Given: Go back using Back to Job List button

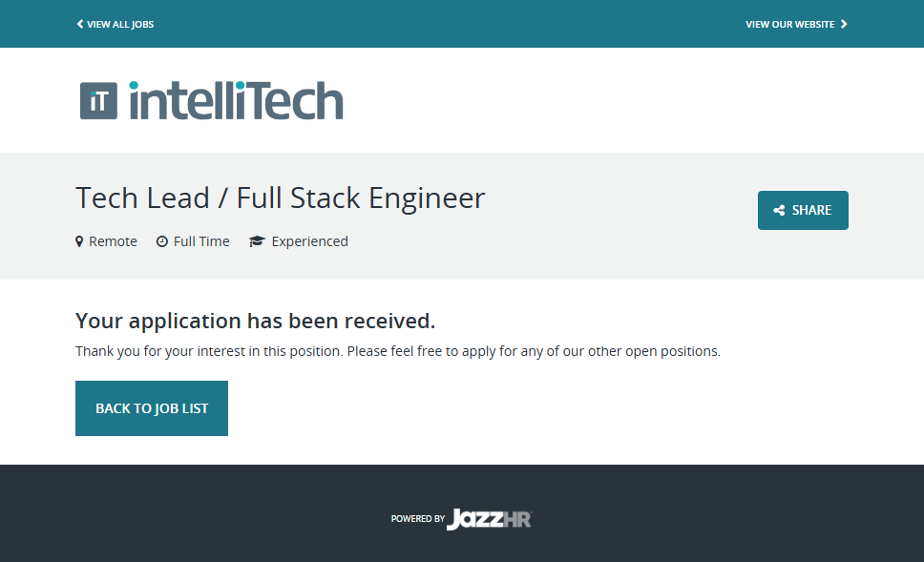Looking at the screenshot, I should (x=152, y=408).
